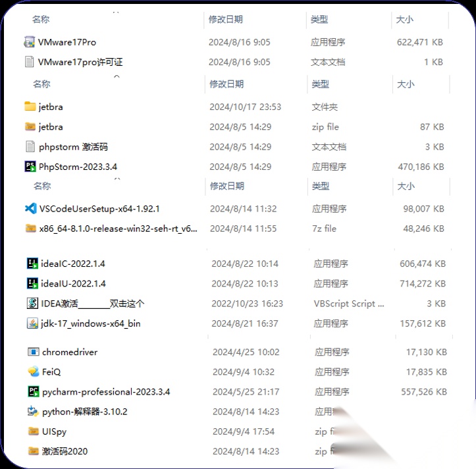Click the IDEA激活 VBScript file icon

coord(32,303)
